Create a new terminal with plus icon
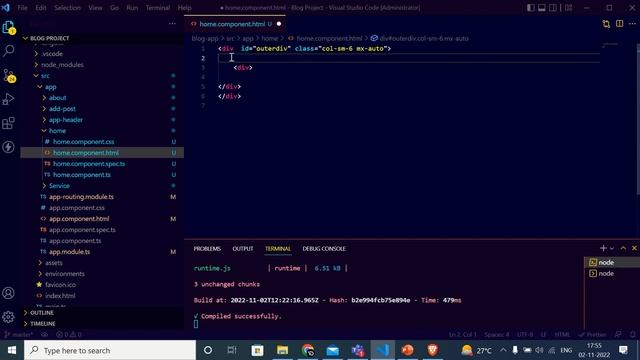Image resolution: width=640 pixels, height=360 pixels. (x=603, y=248)
